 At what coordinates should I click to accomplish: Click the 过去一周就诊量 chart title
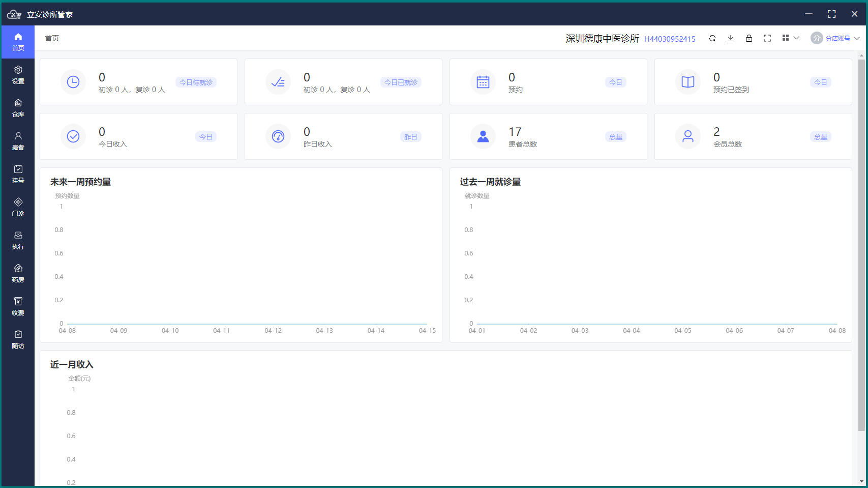coord(490,182)
